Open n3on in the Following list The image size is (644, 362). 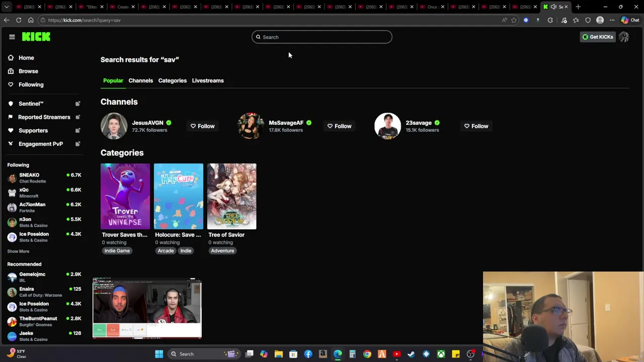tap(44, 222)
